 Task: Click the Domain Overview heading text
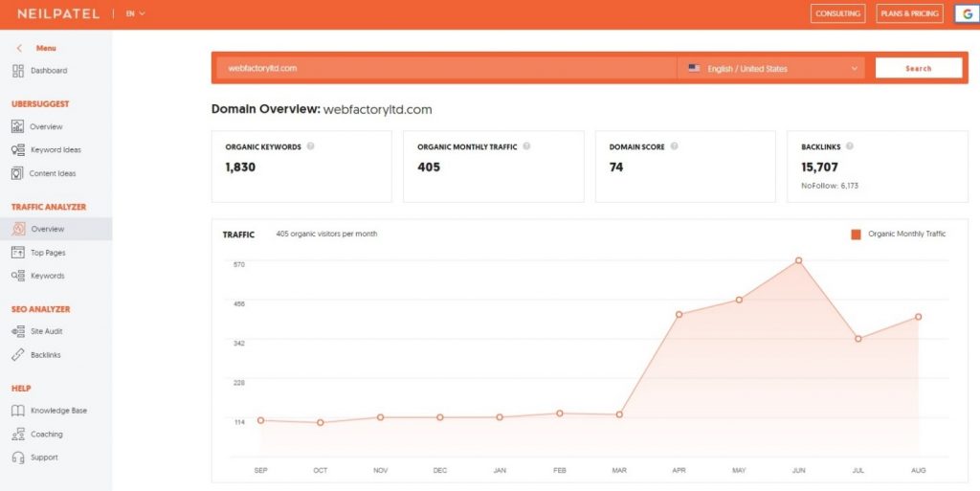pyautogui.click(x=322, y=109)
